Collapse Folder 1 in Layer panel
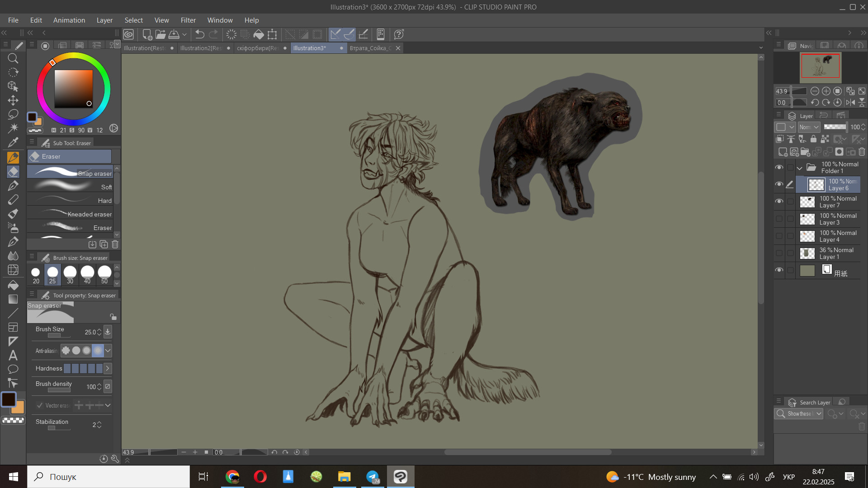Screen dimensions: 868x488 click(x=799, y=168)
